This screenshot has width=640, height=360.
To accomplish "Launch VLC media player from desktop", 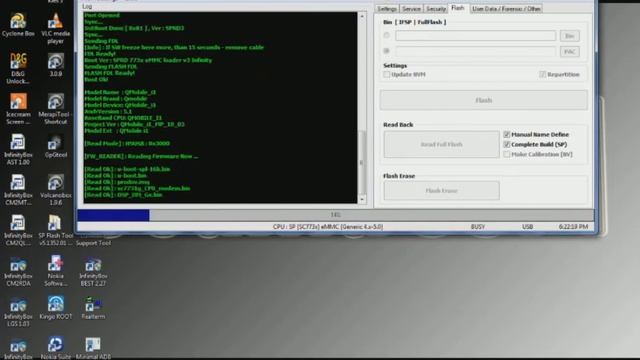I will pyautogui.click(x=56, y=28).
